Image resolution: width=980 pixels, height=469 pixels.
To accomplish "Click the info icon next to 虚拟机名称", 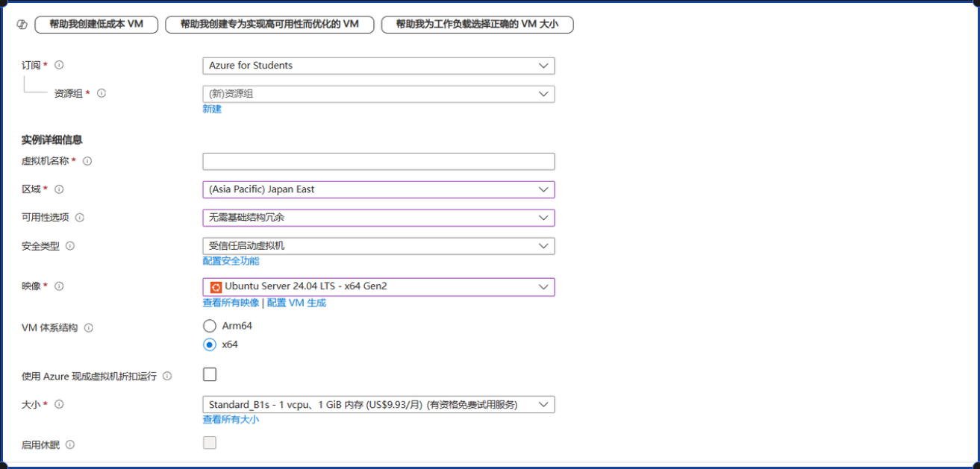I will pyautogui.click(x=87, y=161).
